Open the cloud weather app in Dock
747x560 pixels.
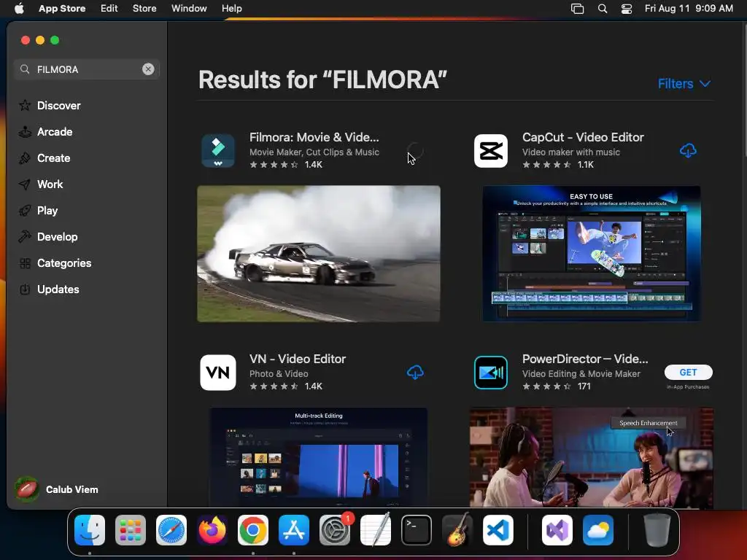click(598, 530)
